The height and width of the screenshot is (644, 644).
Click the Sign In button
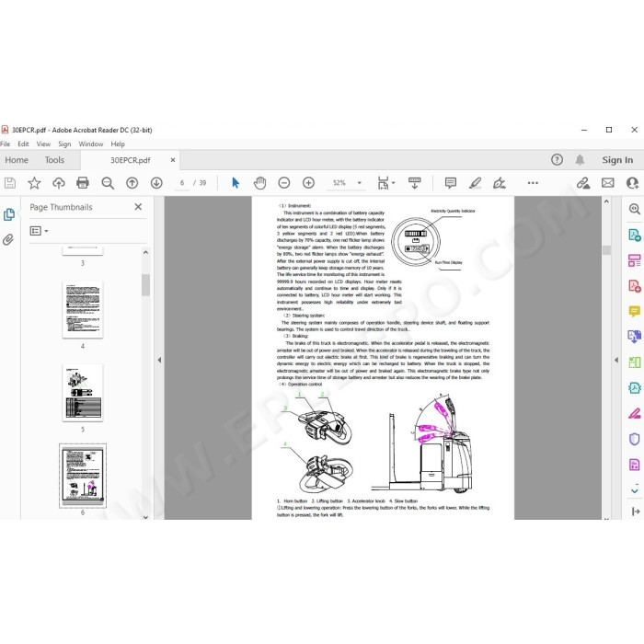point(617,160)
